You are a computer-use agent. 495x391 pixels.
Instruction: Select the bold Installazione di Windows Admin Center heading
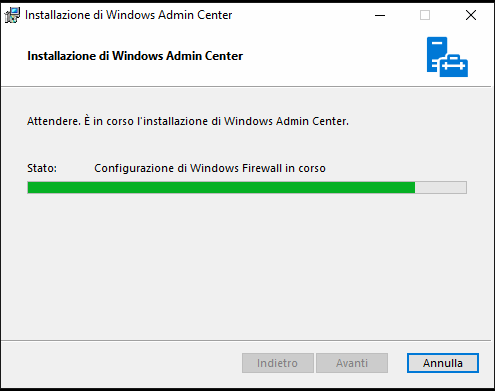coord(135,56)
